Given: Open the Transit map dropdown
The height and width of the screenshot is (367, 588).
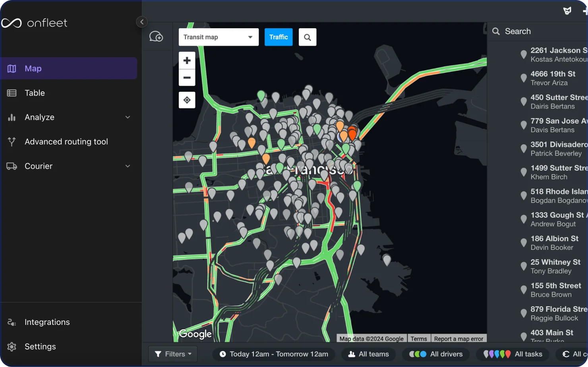Looking at the screenshot, I should pyautogui.click(x=219, y=37).
